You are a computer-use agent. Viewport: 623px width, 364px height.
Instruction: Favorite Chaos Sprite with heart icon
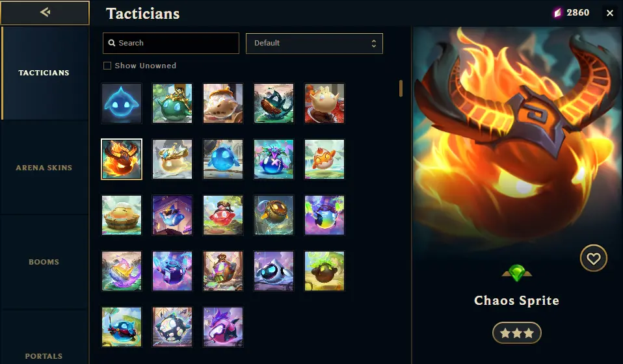coord(593,259)
